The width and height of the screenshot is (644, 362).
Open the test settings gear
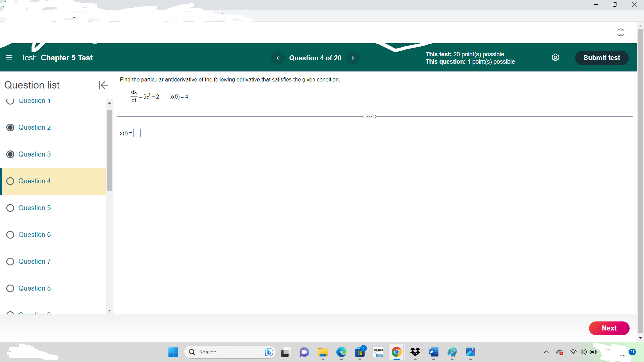555,57
